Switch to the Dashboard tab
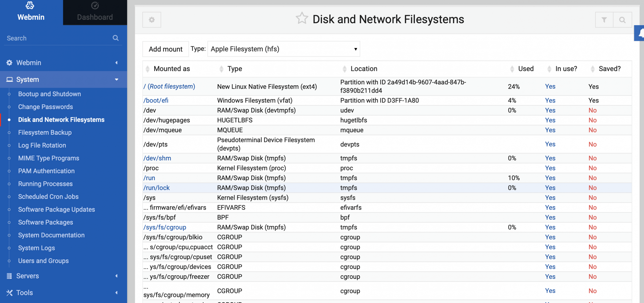Viewport: 644px width, 303px height. [95, 12]
